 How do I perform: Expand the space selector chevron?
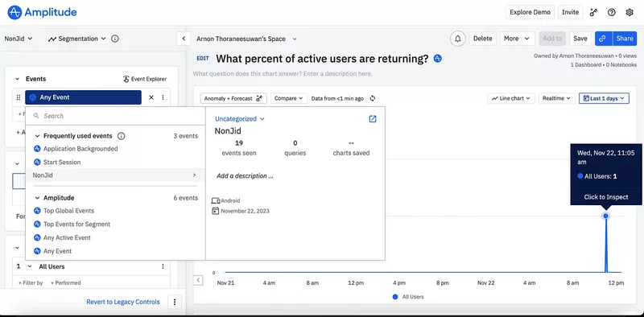295,39
